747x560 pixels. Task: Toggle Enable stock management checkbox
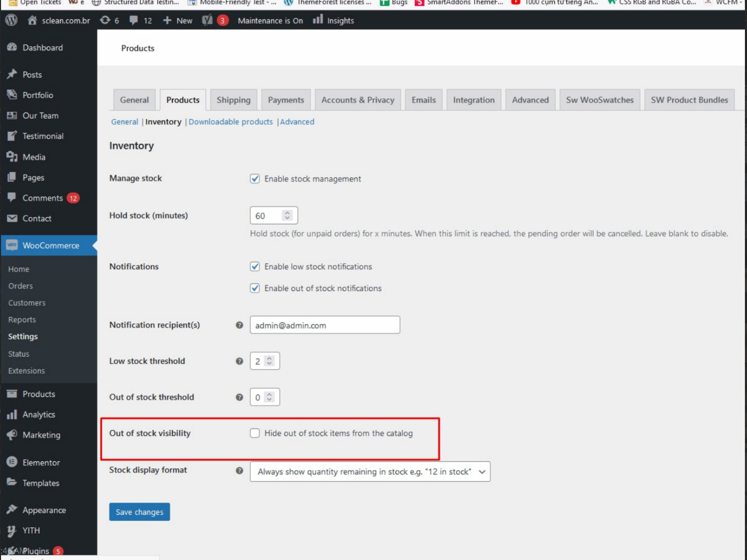click(255, 179)
